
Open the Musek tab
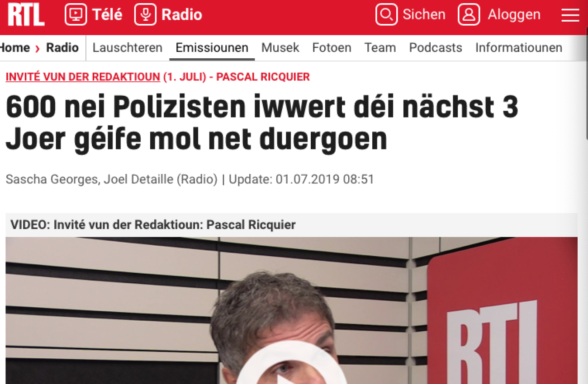click(x=280, y=47)
